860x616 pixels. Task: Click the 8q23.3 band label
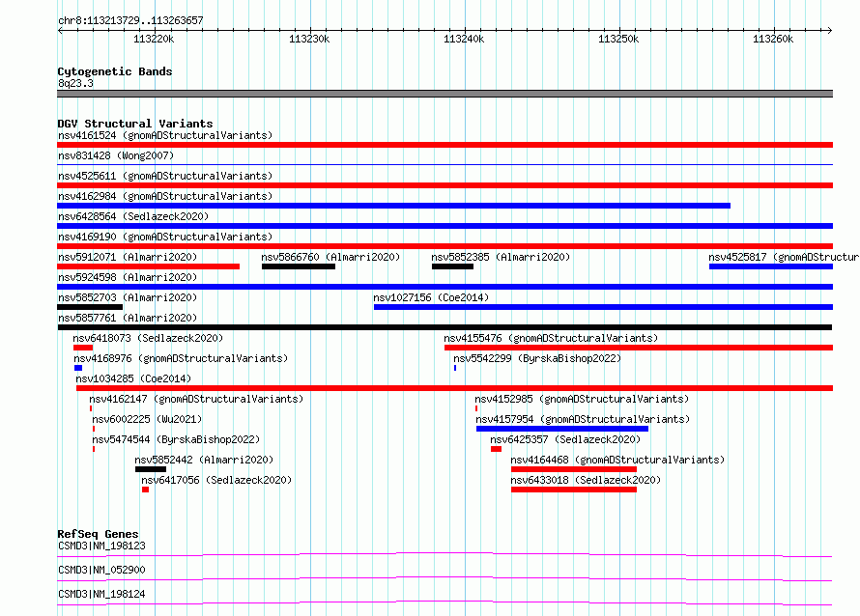tap(75, 83)
